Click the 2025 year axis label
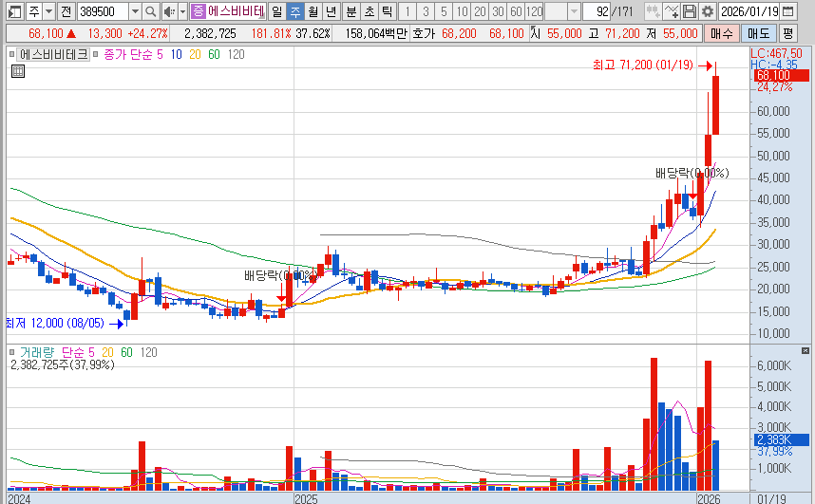The image size is (815, 504). pyautogui.click(x=306, y=498)
